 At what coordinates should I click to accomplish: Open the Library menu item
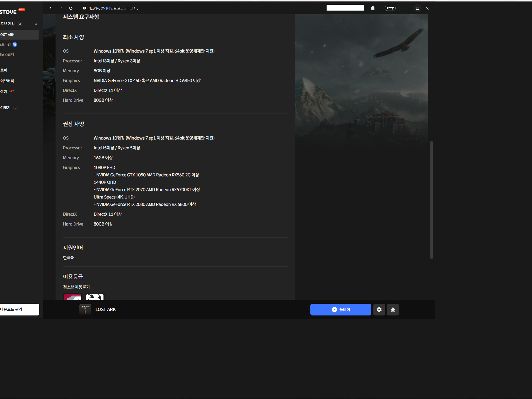(x=7, y=81)
